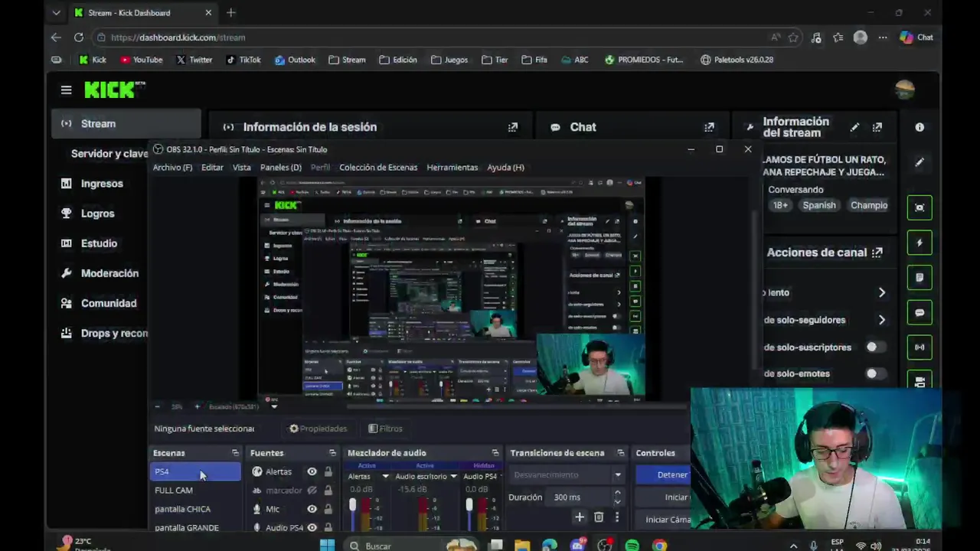This screenshot has width=980, height=551.
Task: Go to Ingresos in the Kick sidebar
Action: pos(102,184)
